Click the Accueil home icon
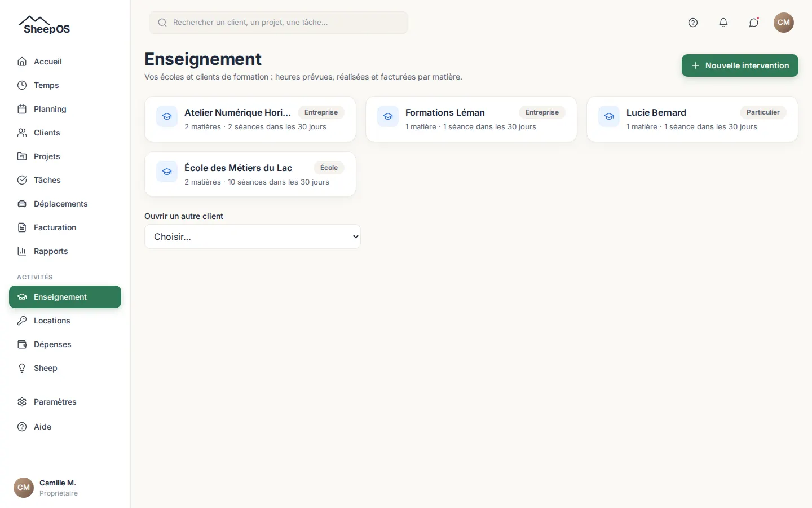This screenshot has width=812, height=508. click(x=22, y=62)
